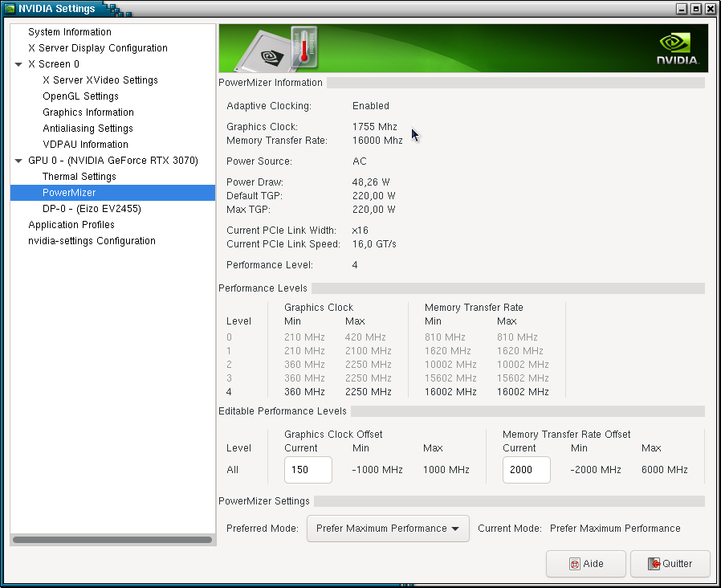Click Power Draw value 48,26 W
Screen dimensions: 721x588
[371, 182]
